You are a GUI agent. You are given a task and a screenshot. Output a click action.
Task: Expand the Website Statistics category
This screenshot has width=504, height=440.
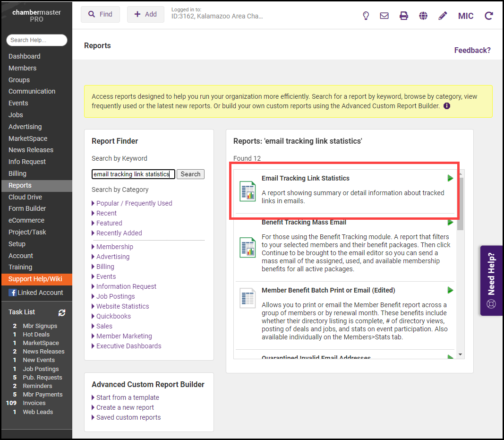122,306
